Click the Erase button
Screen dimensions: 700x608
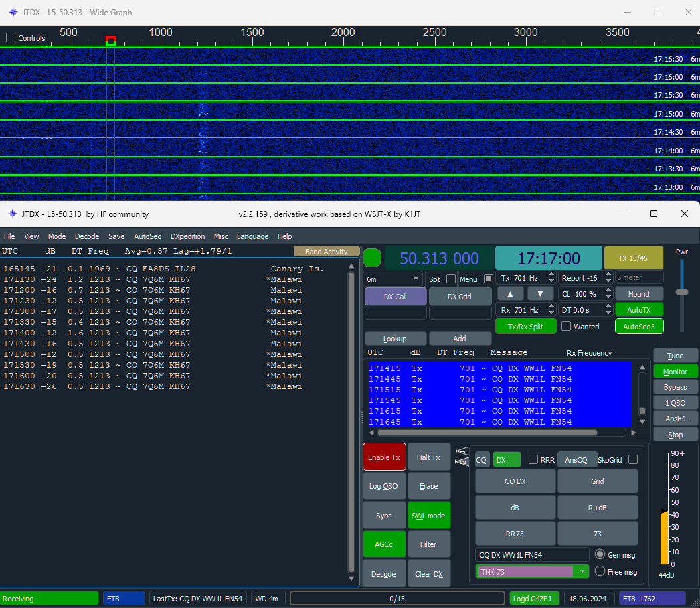428,486
